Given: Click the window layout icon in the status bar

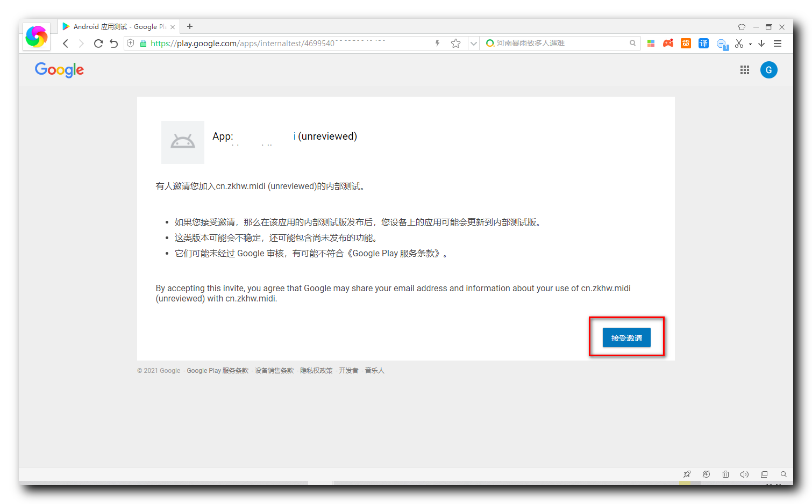Looking at the screenshot, I should [764, 474].
